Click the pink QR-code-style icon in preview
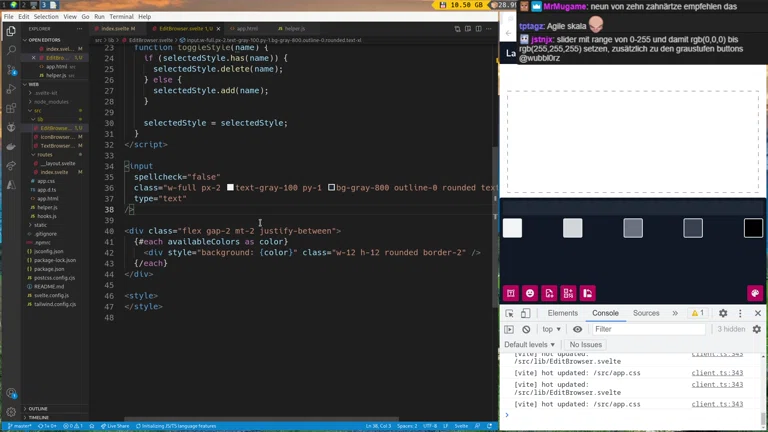The height and width of the screenshot is (432, 768). [x=568, y=293]
